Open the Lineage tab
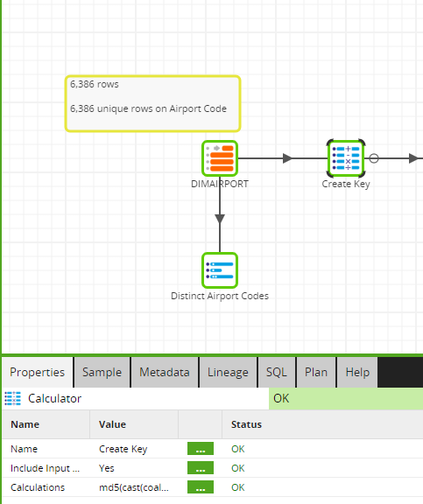 (x=228, y=372)
